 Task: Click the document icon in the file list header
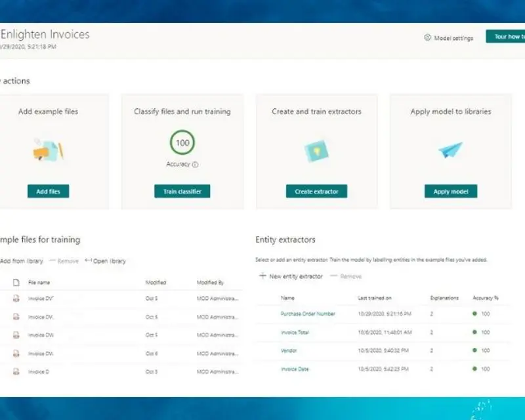(14, 282)
